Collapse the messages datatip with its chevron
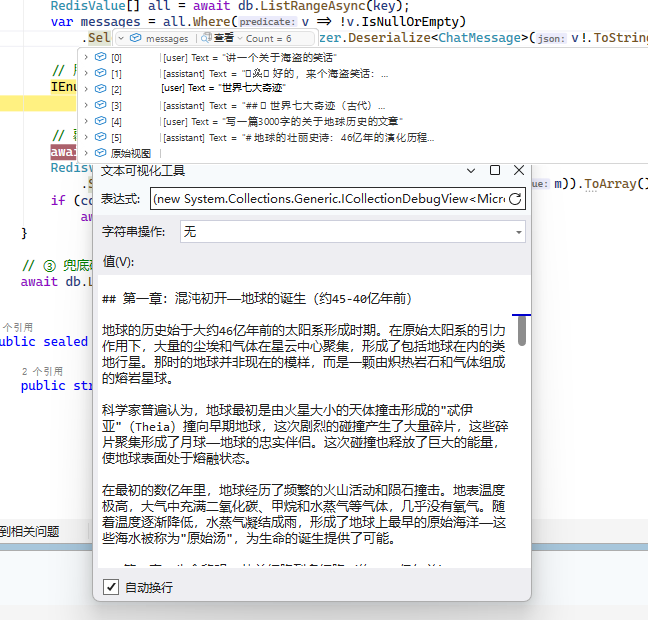The height and width of the screenshot is (620, 648). click(x=121, y=38)
